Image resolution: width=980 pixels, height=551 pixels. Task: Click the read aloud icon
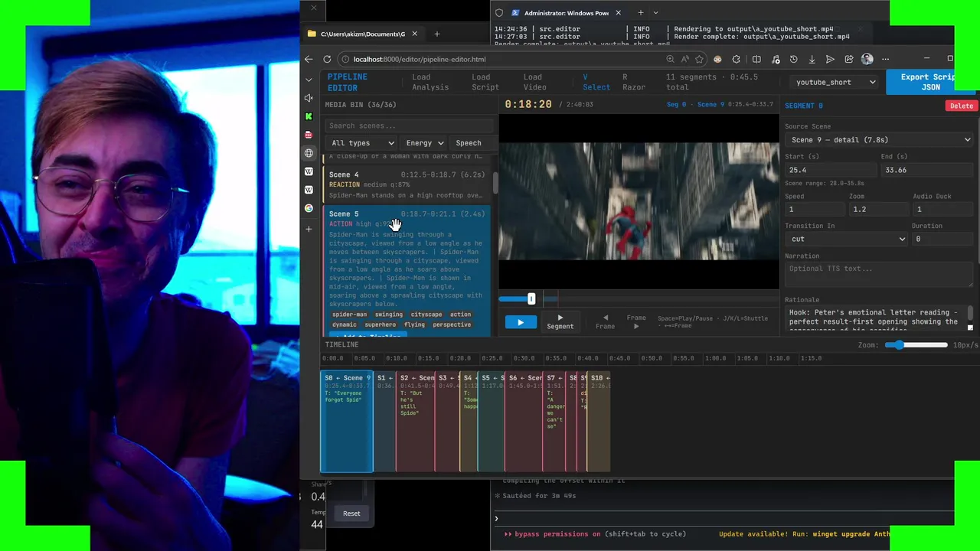tap(684, 59)
